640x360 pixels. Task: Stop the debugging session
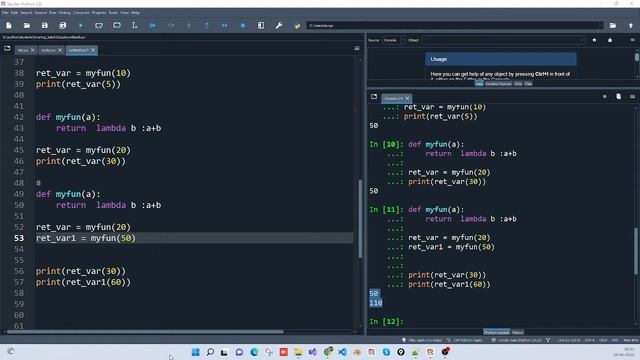(x=243, y=25)
